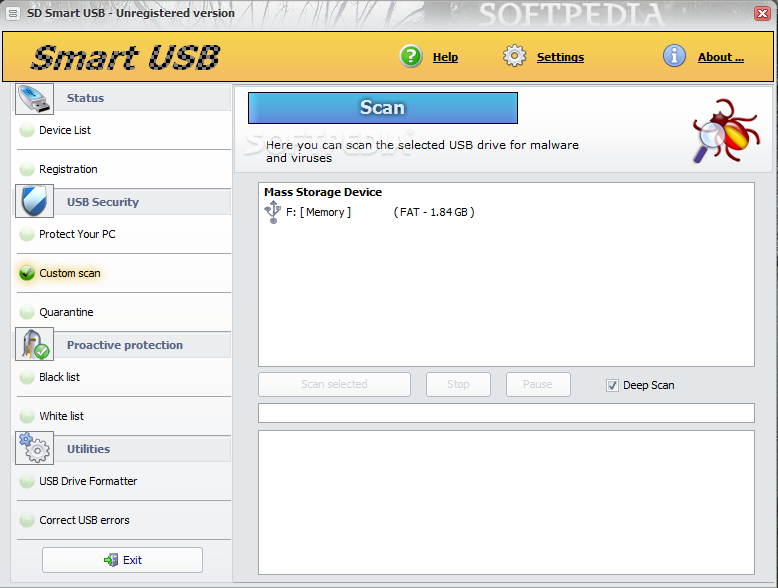Click the Proactive protection section header
Image resolution: width=778 pixels, height=588 pixels.
122,345
